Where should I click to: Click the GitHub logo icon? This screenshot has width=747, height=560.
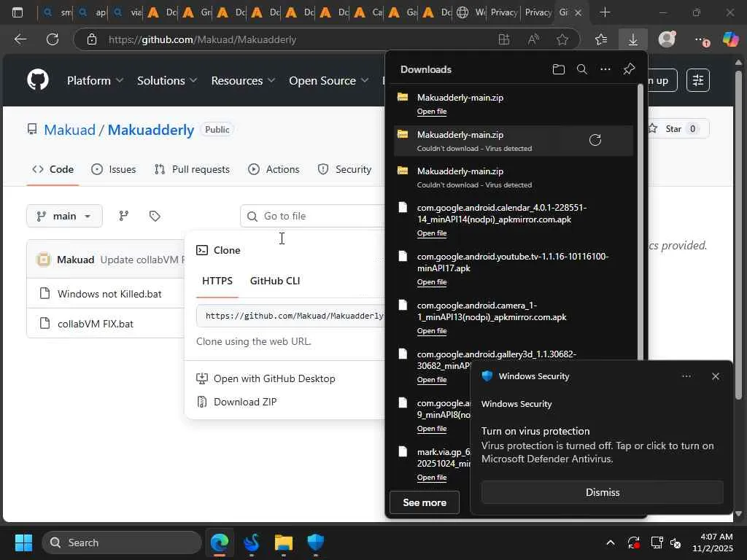click(38, 79)
